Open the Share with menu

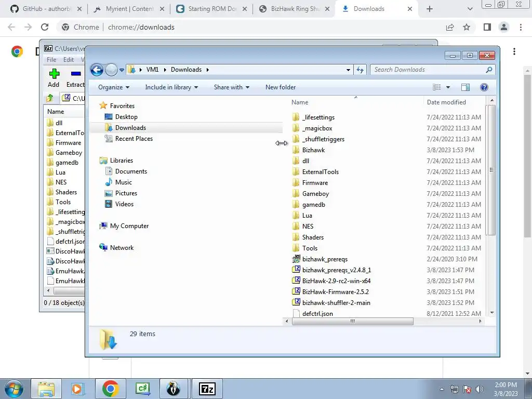[x=231, y=87]
